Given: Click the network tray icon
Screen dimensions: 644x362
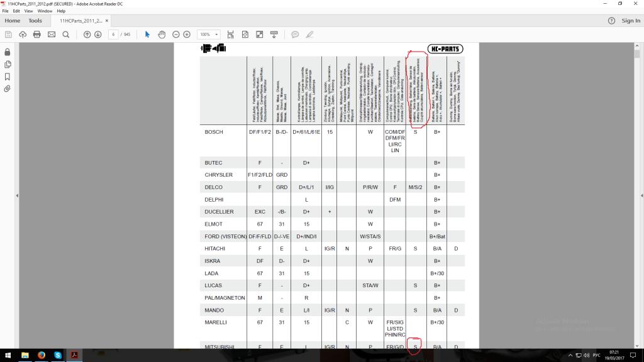Looking at the screenshot, I should 579,356.
